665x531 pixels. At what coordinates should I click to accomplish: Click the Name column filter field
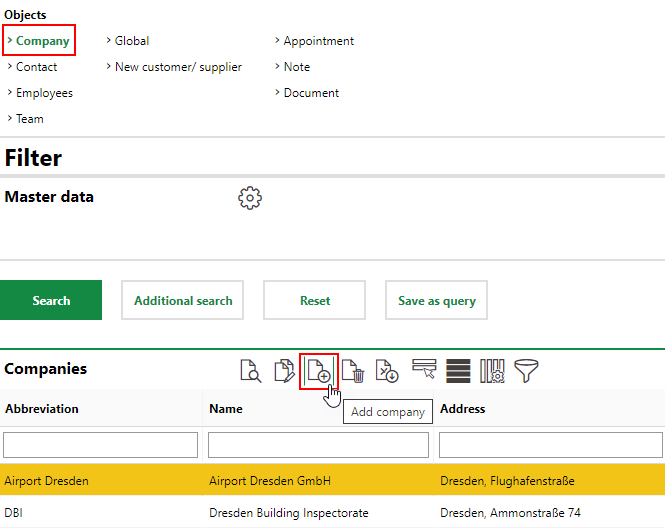tap(318, 445)
